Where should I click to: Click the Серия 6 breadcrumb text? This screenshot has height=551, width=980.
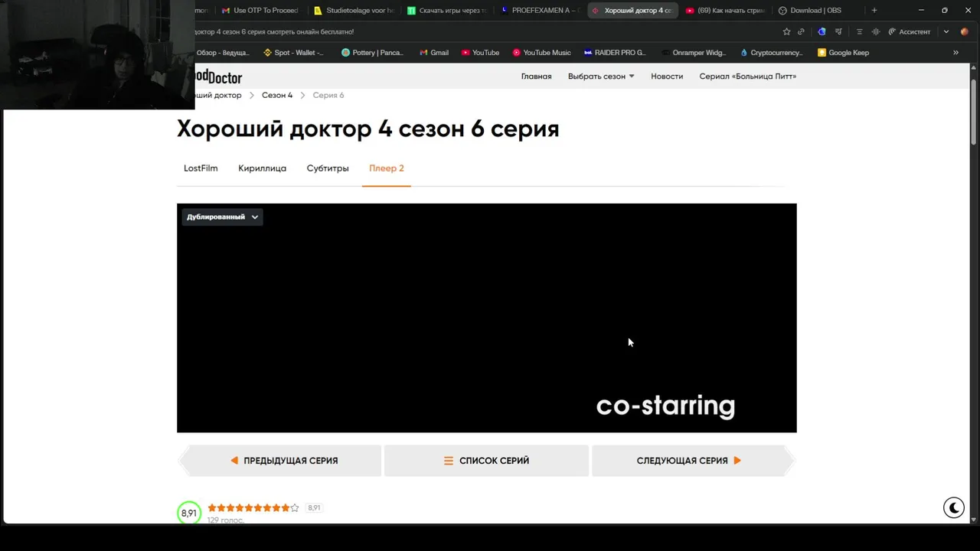coord(328,96)
